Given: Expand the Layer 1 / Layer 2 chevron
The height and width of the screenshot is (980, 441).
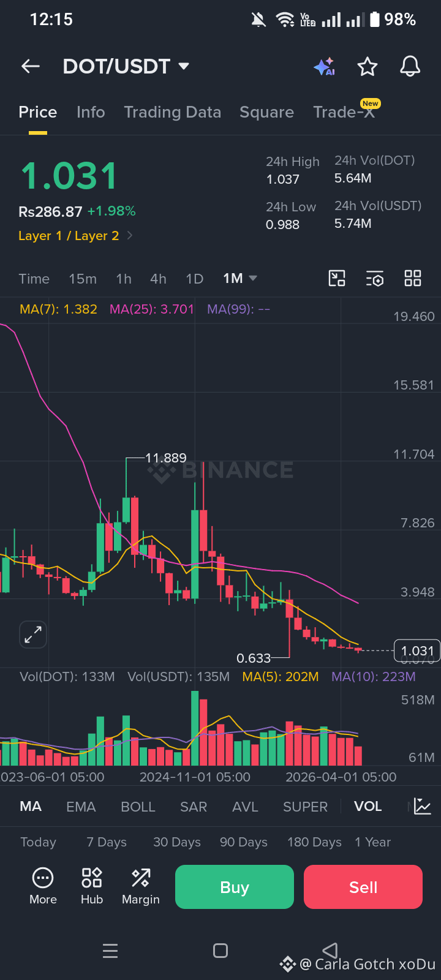Looking at the screenshot, I should coord(129,236).
